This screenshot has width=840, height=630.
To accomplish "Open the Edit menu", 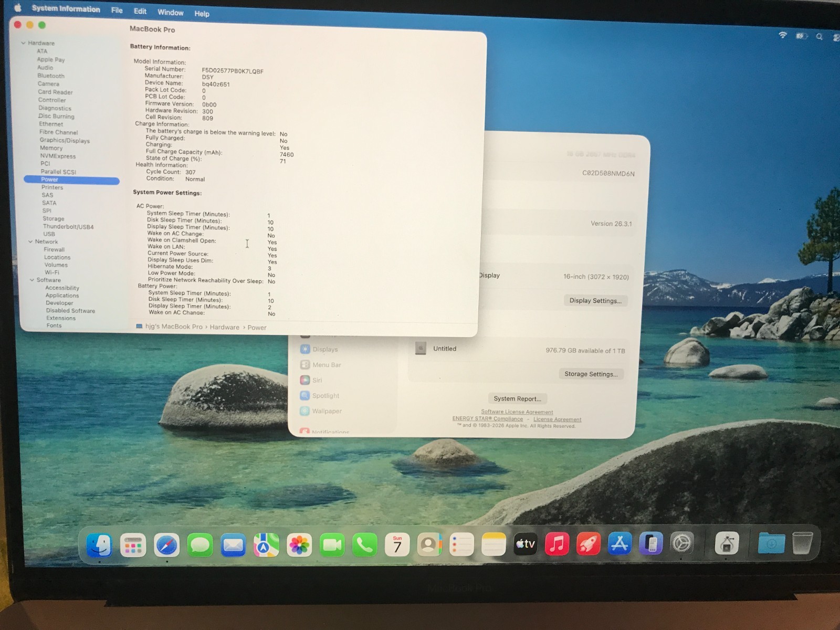I will (140, 11).
